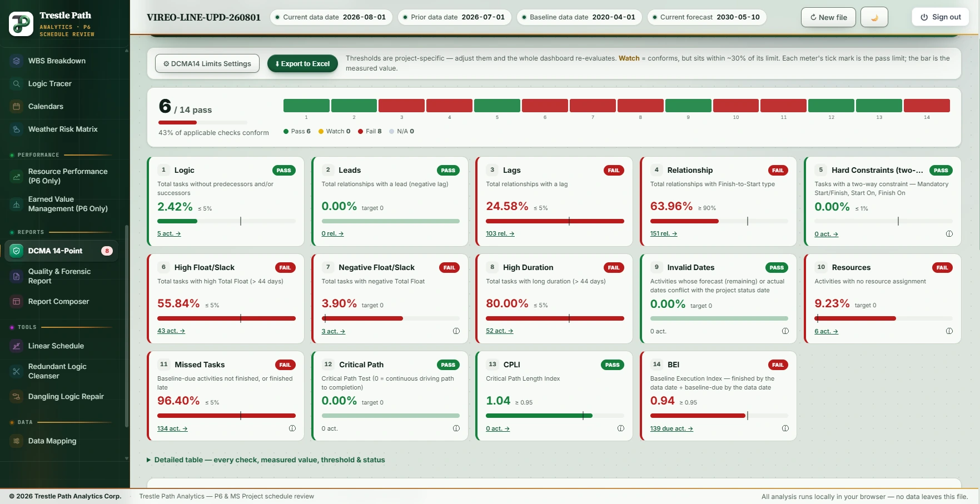The width and height of the screenshot is (980, 504).
Task: Click info icon on Hard Constraints card
Action: tap(949, 234)
